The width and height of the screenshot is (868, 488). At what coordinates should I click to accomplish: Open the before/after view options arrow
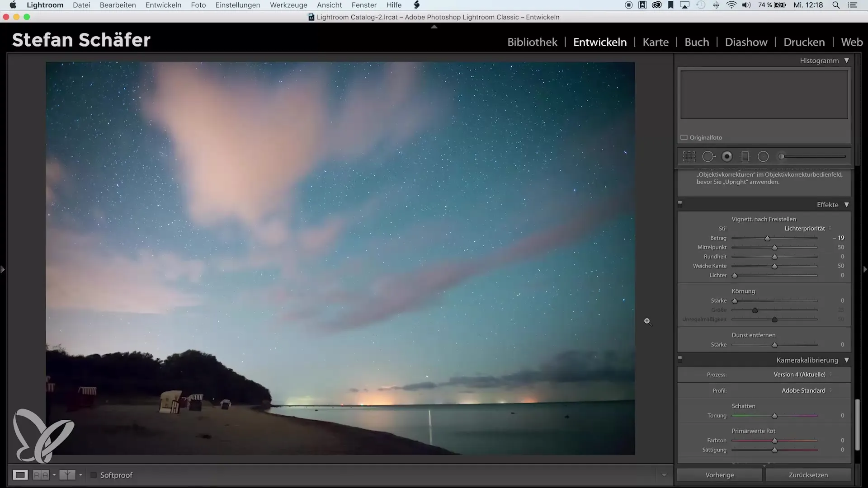pos(80,475)
